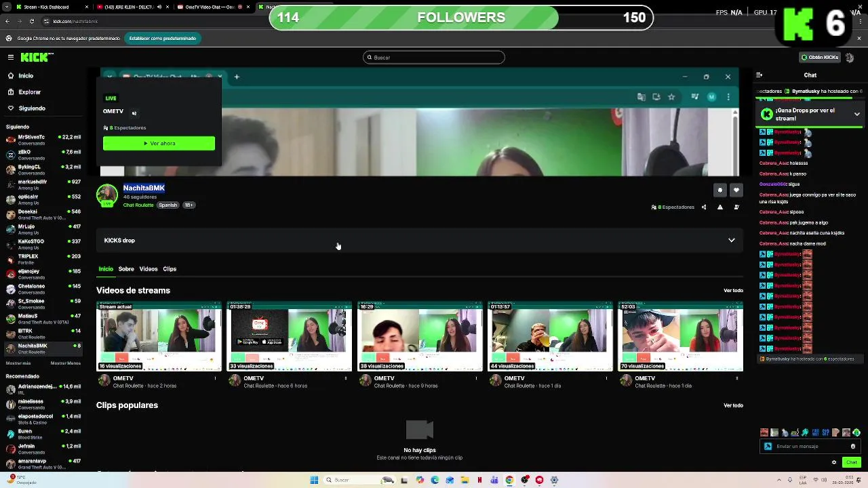Viewport: 868px width, 488px height.
Task: Insert the SI? emote
Action: click(x=826, y=432)
